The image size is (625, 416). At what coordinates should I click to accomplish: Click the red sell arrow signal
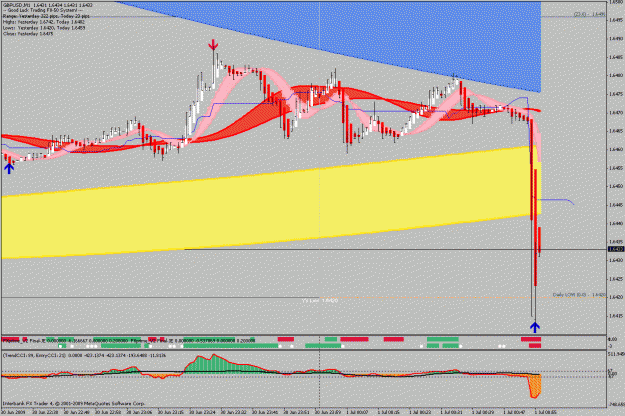(x=213, y=45)
